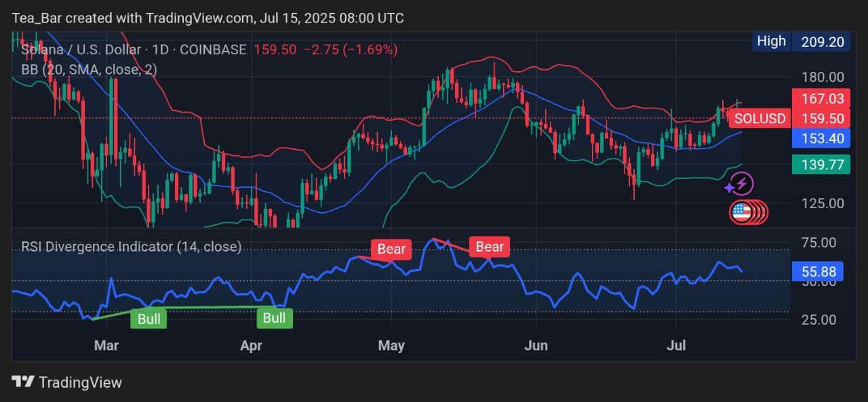This screenshot has height=402, width=868.
Task: Click the May label on time axis
Action: (391, 346)
